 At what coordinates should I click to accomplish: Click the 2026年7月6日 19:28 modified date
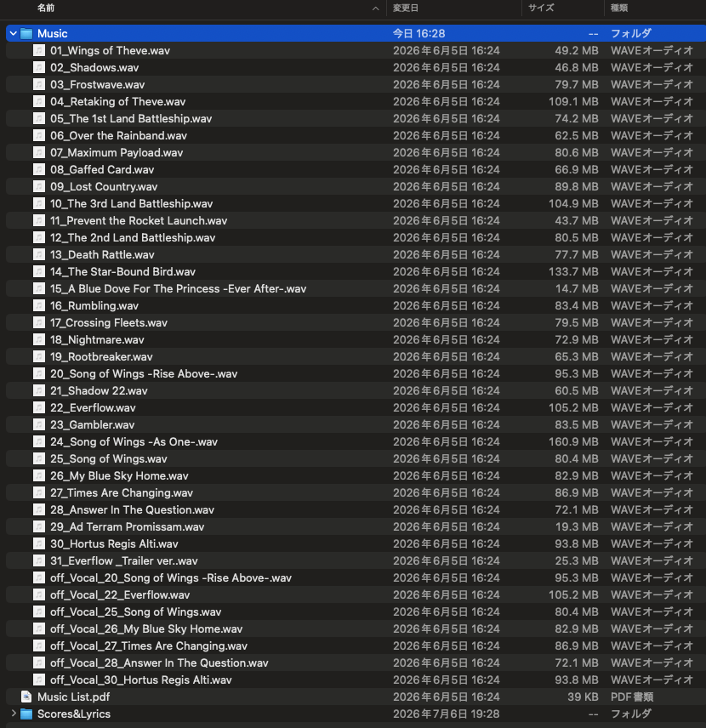447,714
